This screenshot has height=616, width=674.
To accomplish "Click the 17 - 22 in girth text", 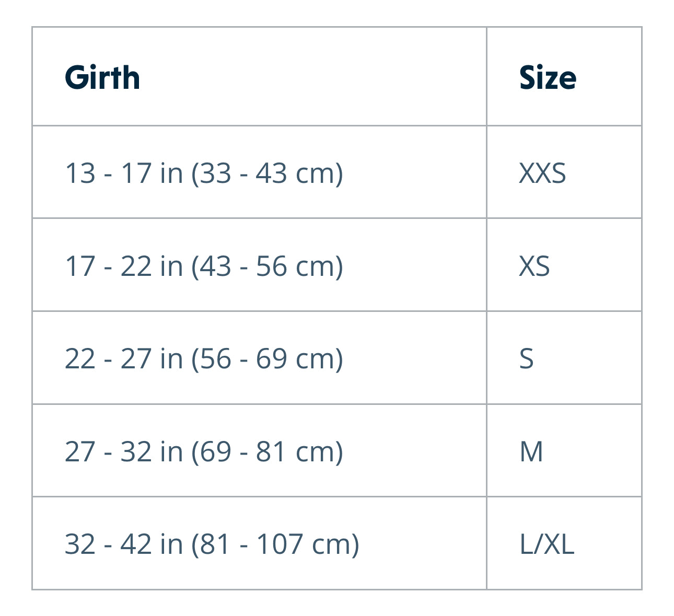I will 123,266.
